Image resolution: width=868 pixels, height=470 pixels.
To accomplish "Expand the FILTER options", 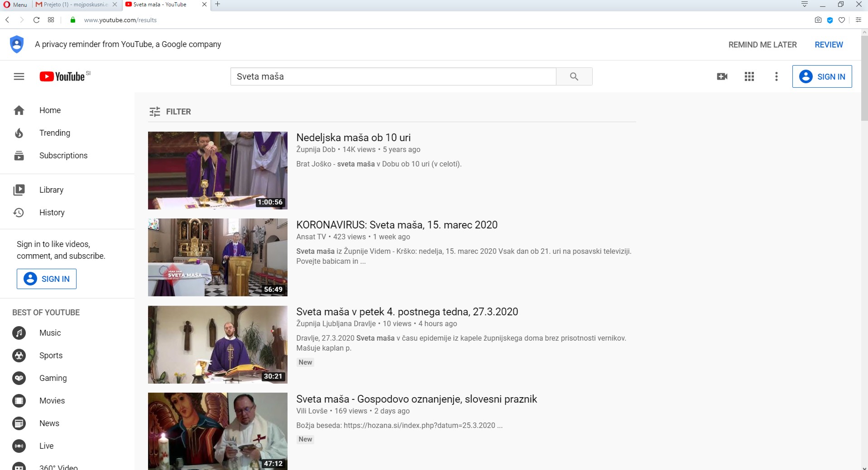I will [170, 112].
